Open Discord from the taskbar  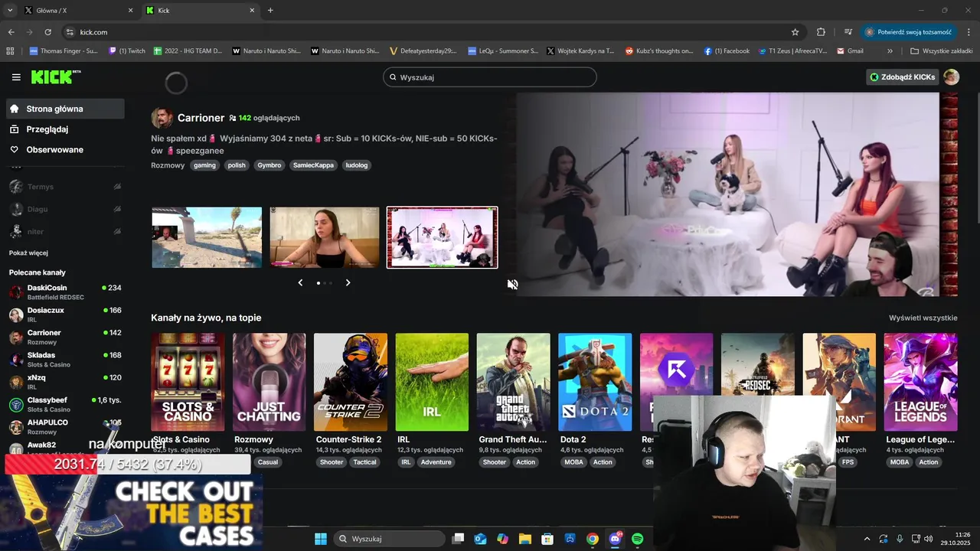coord(615,539)
